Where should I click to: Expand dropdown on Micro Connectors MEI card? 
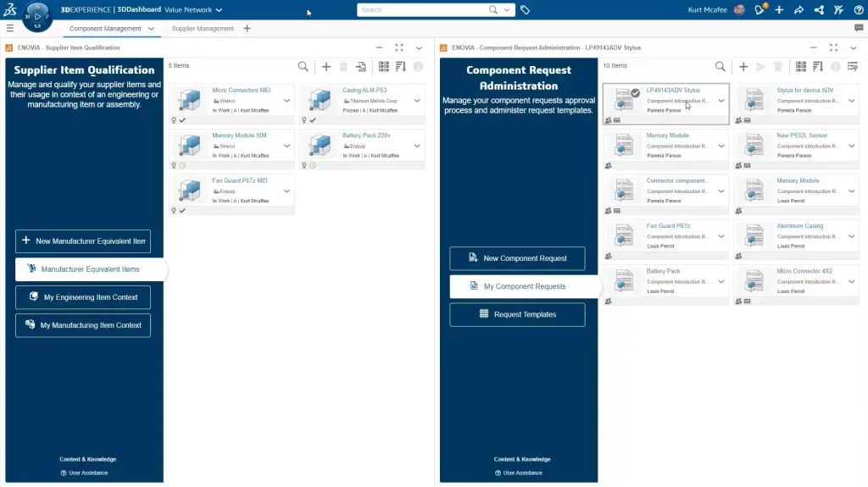(287, 101)
